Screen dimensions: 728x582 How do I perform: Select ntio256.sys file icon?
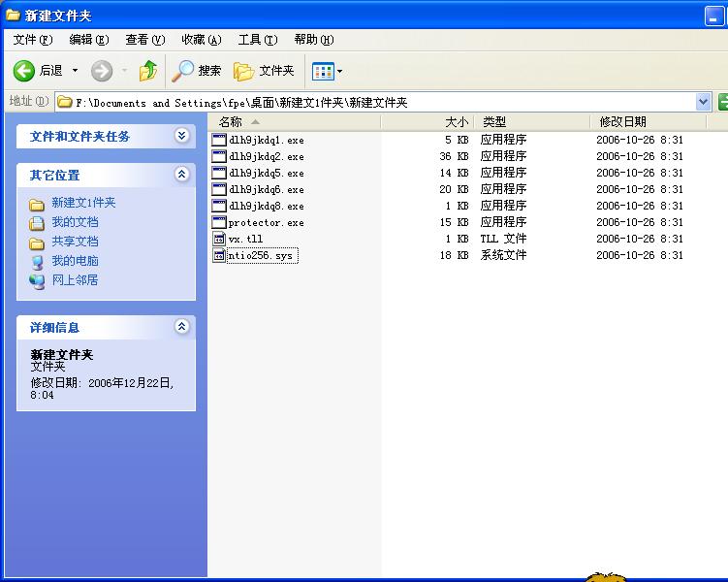[219, 255]
